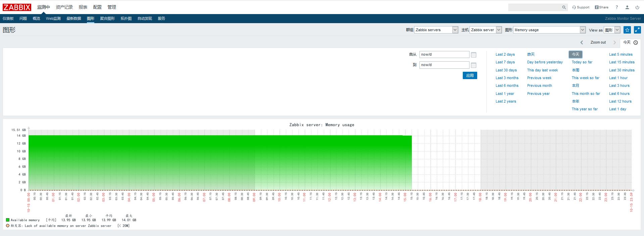Select the 图形 submenu tab
644x236 pixels.
click(x=91, y=18)
